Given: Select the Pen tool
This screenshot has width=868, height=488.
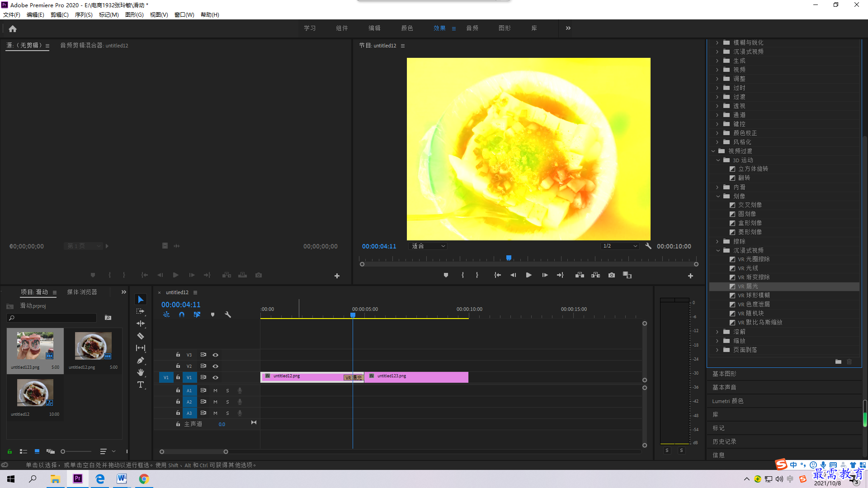Looking at the screenshot, I should coord(141,360).
